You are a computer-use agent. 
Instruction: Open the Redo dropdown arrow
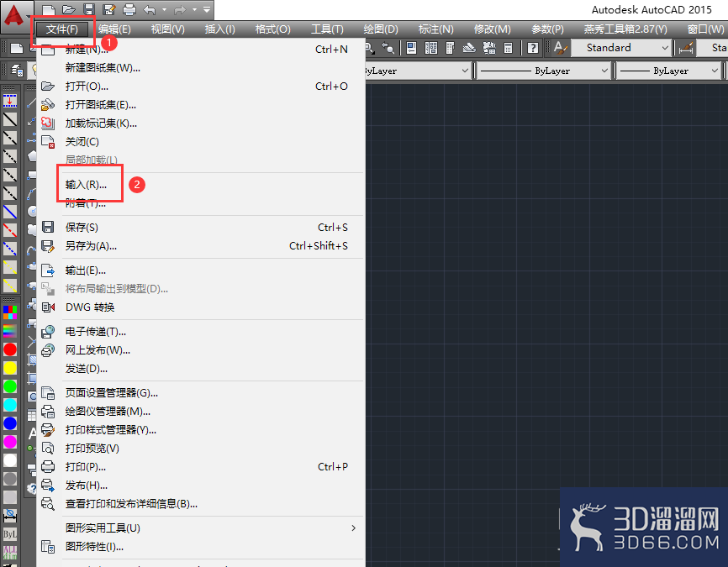point(194,10)
